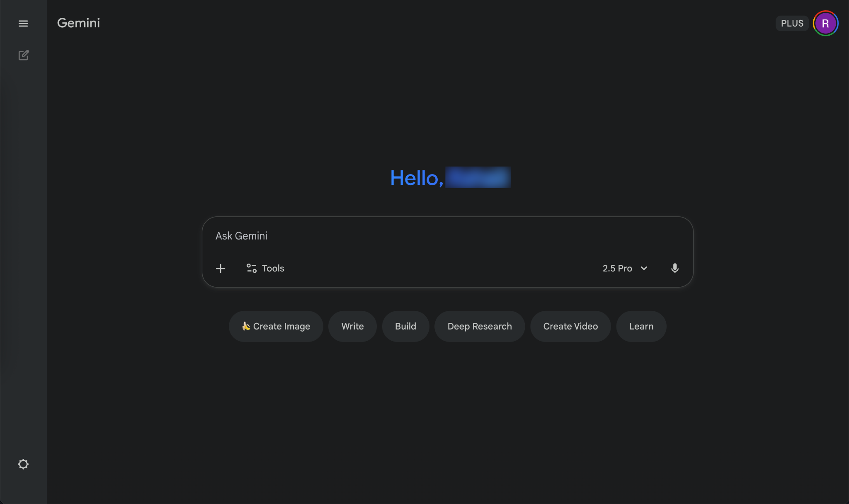This screenshot has height=504, width=849.
Task: Start a new chat with pencil icon
Action: (23, 55)
